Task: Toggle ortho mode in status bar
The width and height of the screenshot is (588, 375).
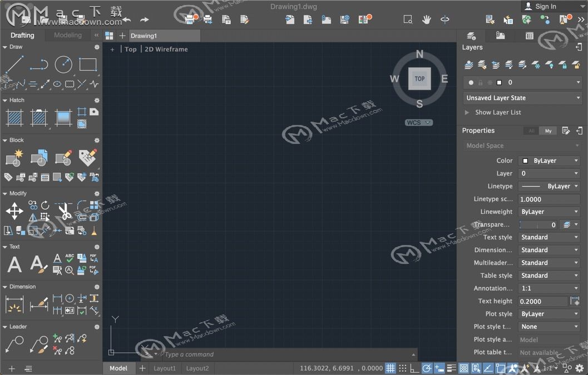Action: (x=414, y=369)
